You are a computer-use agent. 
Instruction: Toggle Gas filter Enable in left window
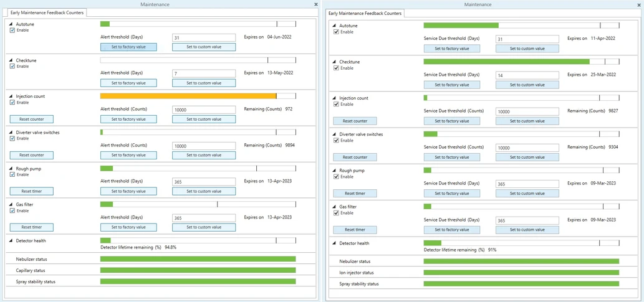[12, 210]
